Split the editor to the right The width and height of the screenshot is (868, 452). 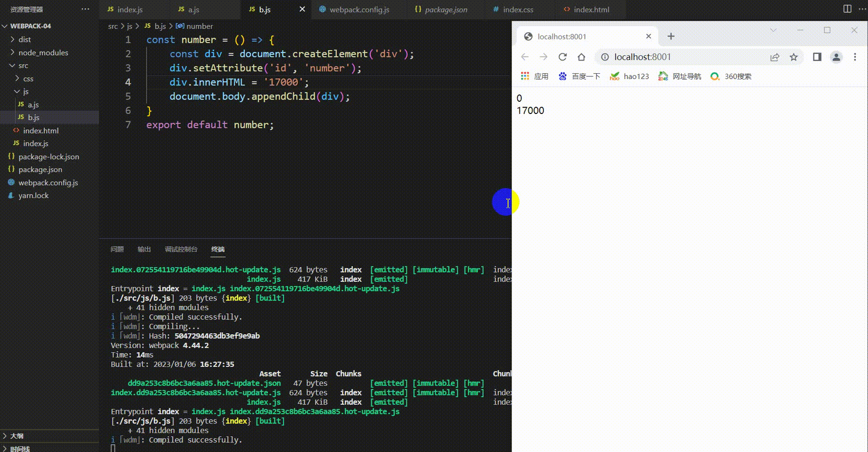(847, 9)
